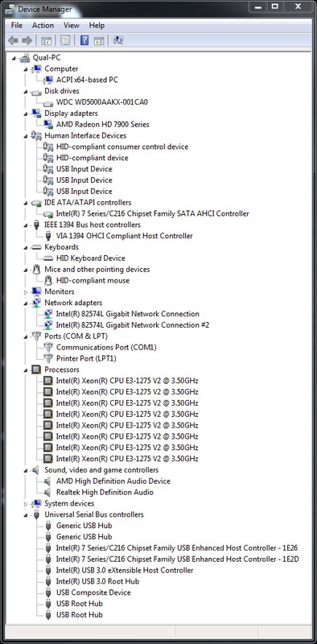Collapse the Sound, video and game controllers category

pos(26,471)
